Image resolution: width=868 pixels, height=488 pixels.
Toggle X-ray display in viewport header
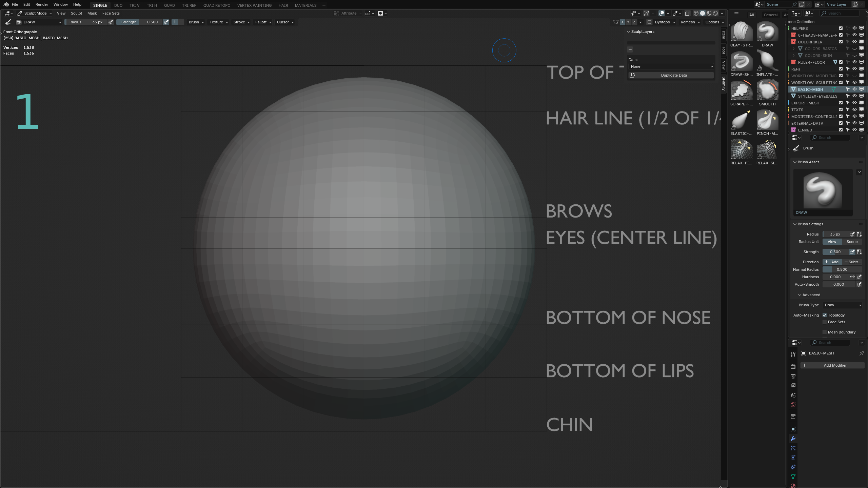coord(687,13)
